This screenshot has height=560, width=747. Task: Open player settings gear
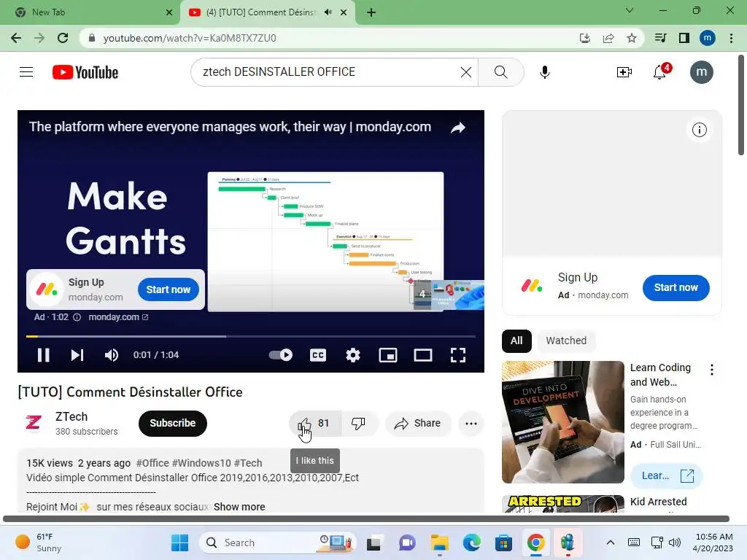[x=353, y=355]
